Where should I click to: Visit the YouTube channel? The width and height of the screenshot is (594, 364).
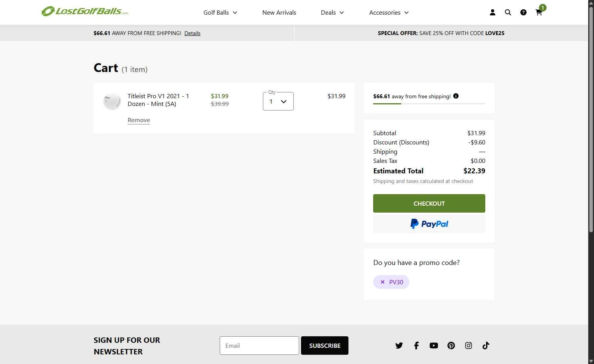pos(434,346)
